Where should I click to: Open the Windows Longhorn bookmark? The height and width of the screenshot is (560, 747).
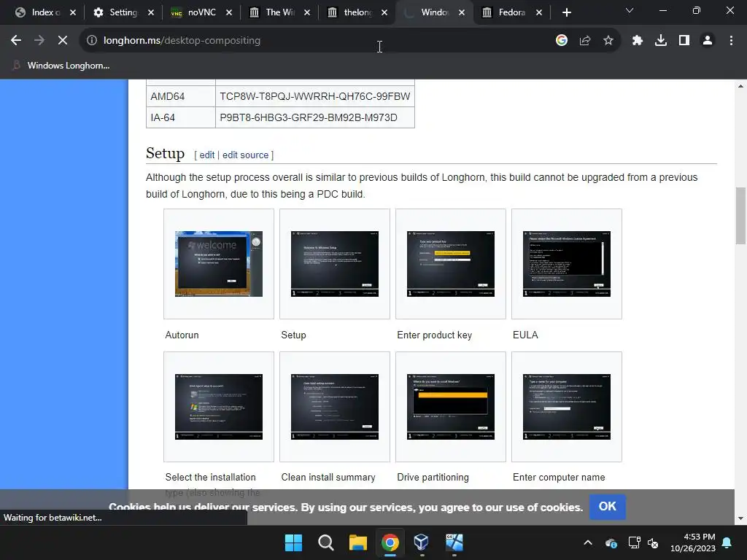click(61, 66)
